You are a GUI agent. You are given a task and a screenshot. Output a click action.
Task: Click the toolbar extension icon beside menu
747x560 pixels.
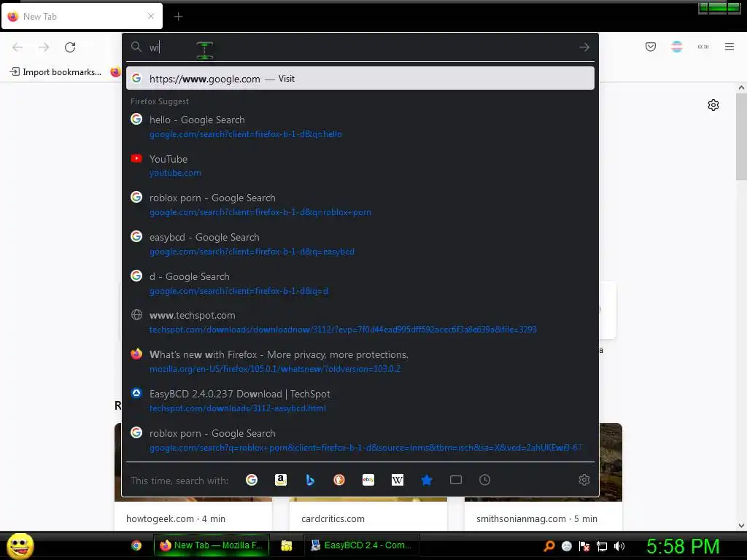pos(703,47)
